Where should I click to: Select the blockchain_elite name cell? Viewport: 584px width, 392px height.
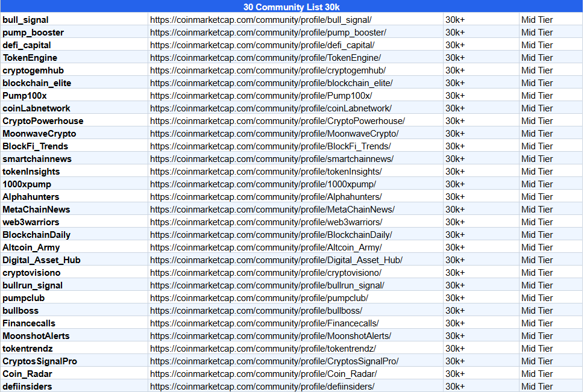74,83
